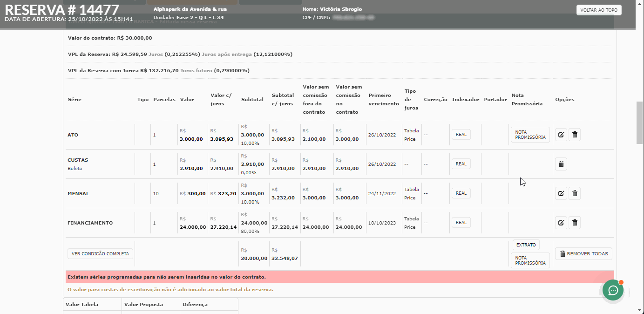This screenshot has width=644, height=314.
Task: Click ATO Tabela Price interest type
Action: click(411, 135)
